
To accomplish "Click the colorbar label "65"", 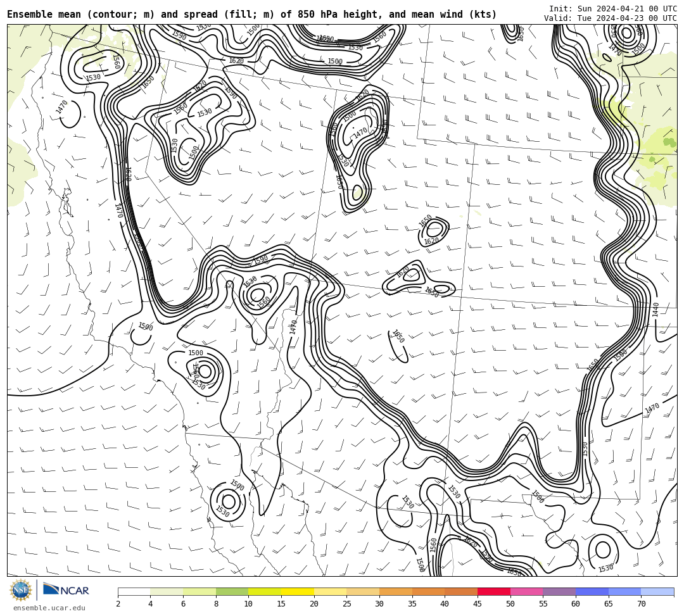I will click(609, 604).
